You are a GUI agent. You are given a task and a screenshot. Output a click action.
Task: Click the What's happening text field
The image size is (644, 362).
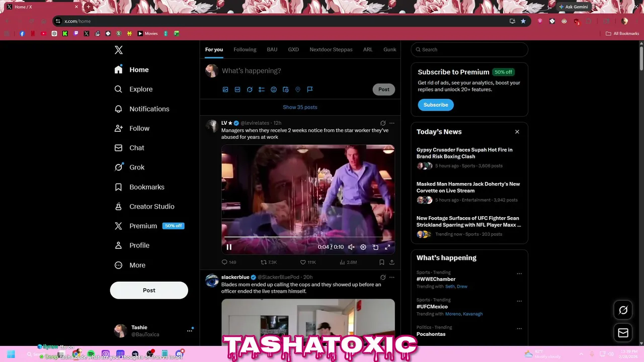(x=307, y=71)
